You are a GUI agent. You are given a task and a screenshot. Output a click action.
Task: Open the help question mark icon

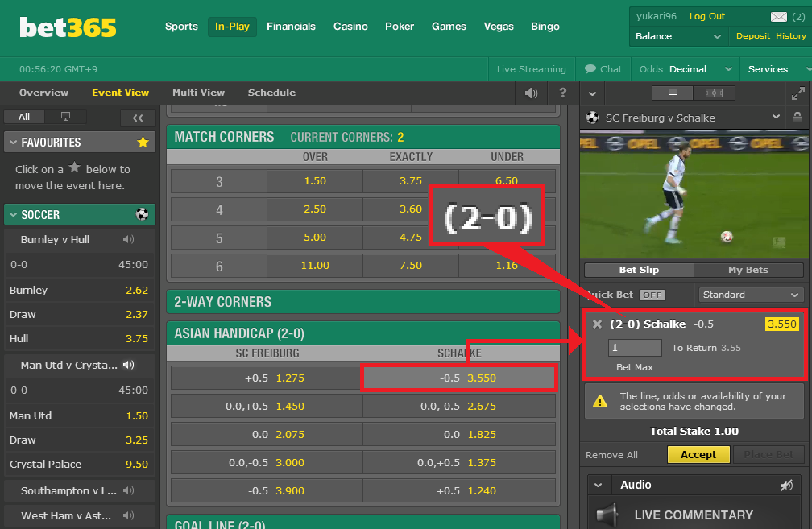point(563,93)
